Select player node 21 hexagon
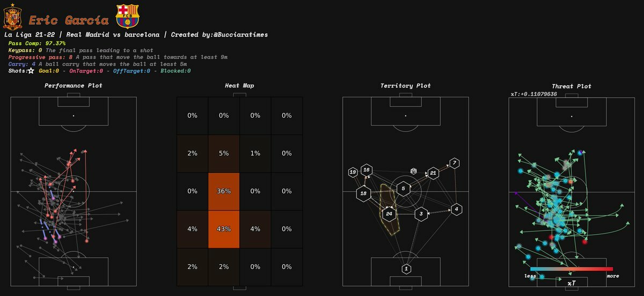The height and width of the screenshot is (296, 644). click(433, 173)
